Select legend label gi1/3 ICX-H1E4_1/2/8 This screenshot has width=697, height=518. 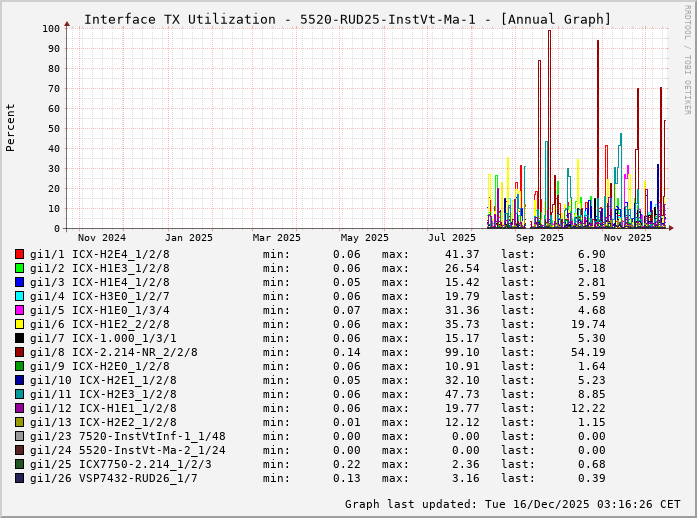point(100,282)
